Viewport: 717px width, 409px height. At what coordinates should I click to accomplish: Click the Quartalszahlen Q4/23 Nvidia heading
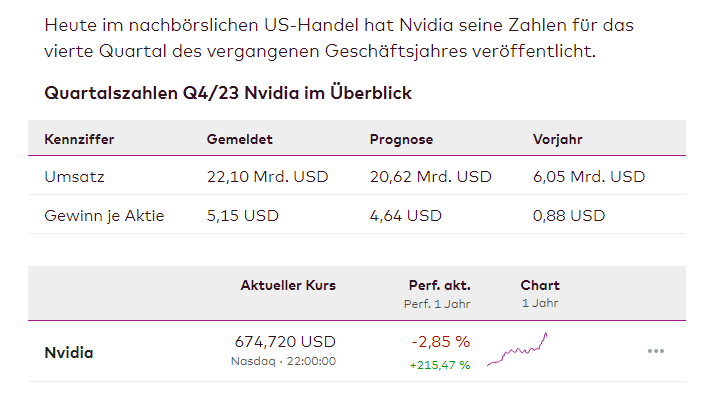pos(229,93)
